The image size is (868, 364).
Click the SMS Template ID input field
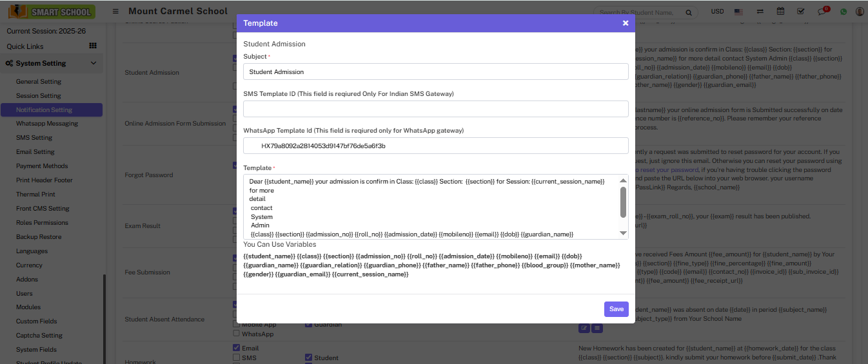436,109
